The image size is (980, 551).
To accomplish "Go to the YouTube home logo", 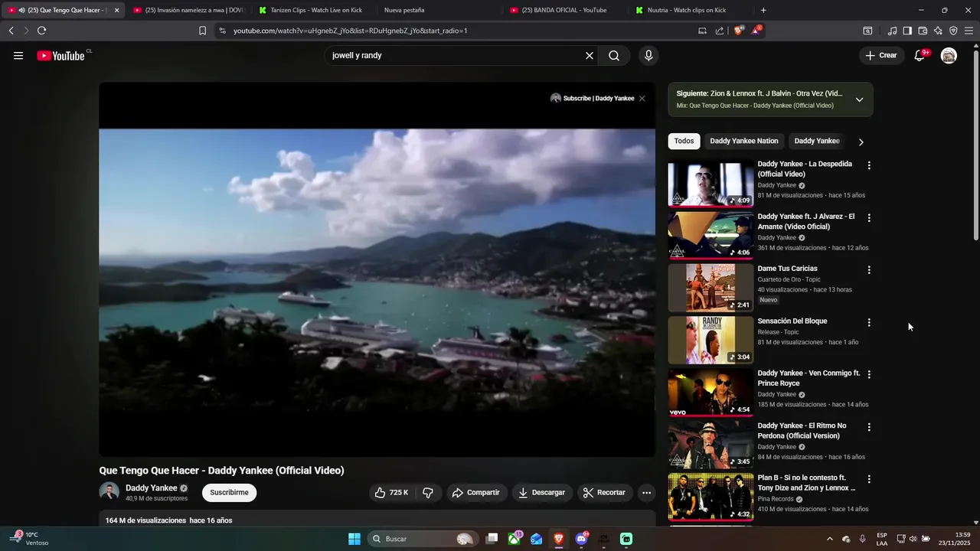I will 60,55.
